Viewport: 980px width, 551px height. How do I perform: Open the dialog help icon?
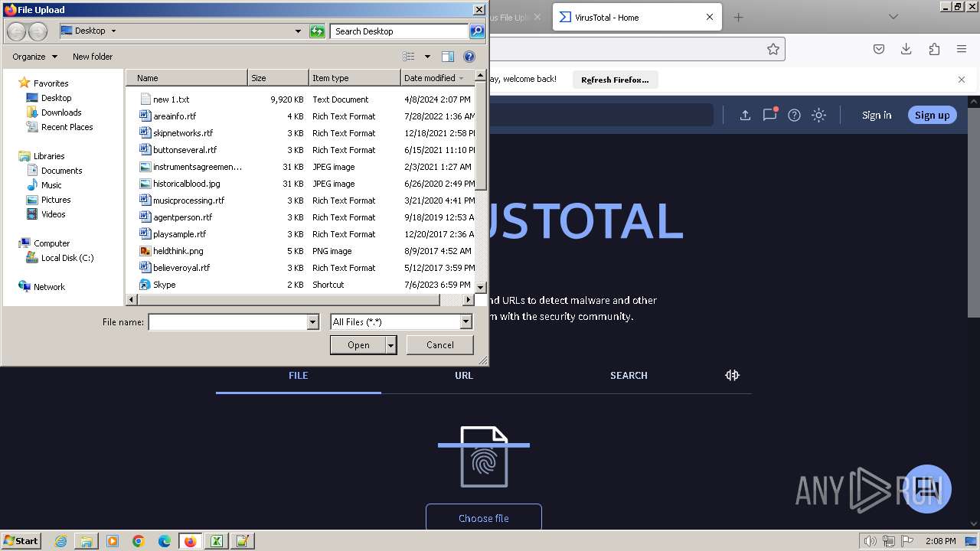(469, 57)
